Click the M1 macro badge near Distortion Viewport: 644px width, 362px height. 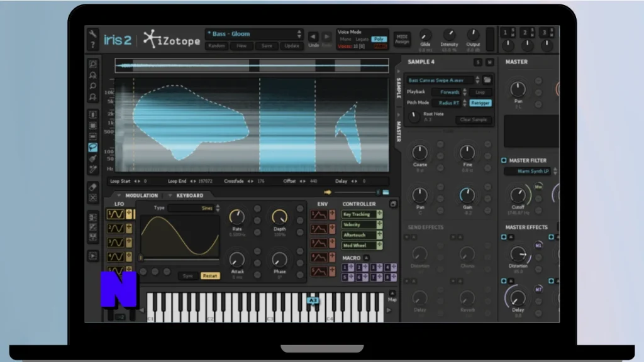(x=538, y=246)
